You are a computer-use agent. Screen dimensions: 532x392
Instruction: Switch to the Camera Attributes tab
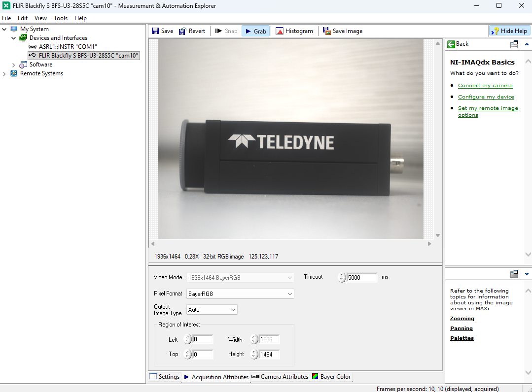pos(280,377)
